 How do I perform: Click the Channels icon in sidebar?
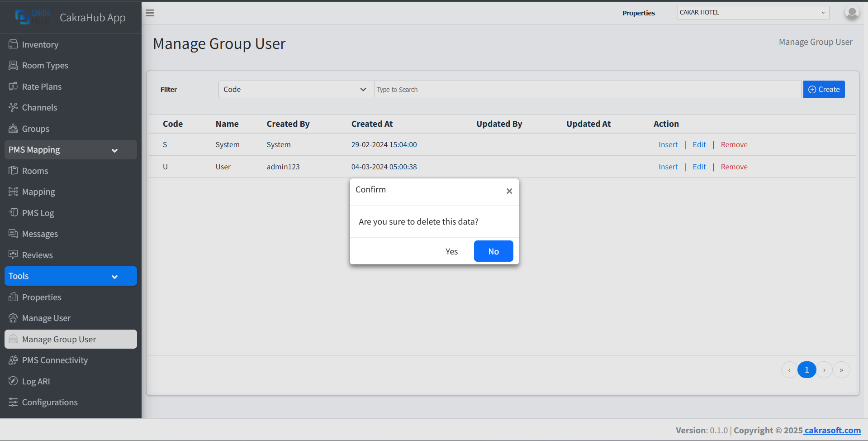[13, 107]
